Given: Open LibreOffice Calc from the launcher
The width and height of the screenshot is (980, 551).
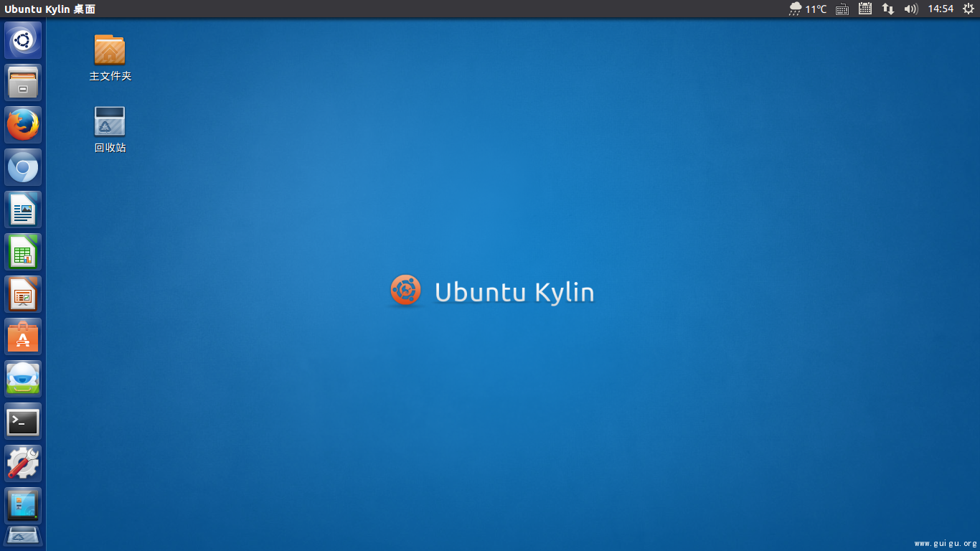Looking at the screenshot, I should tap(23, 252).
